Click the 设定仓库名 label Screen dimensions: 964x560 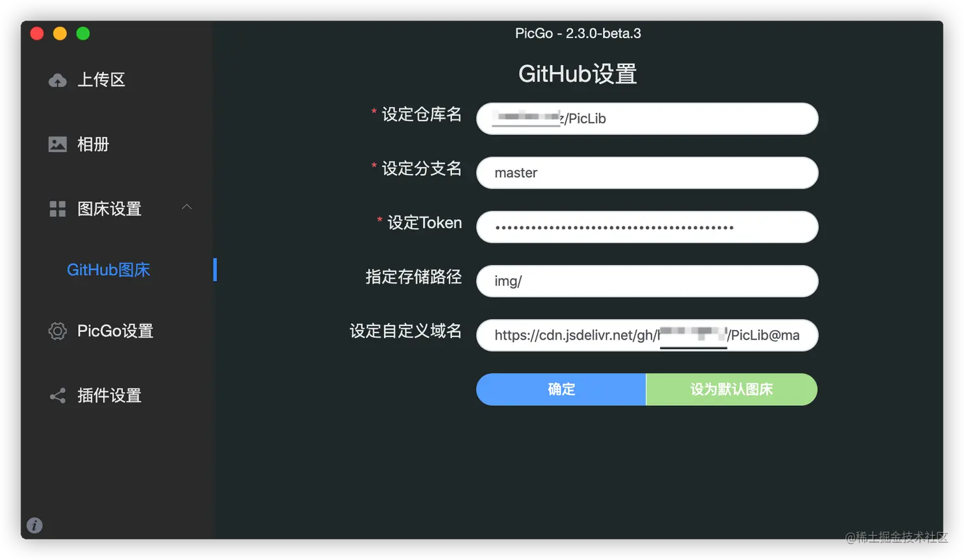pos(421,115)
